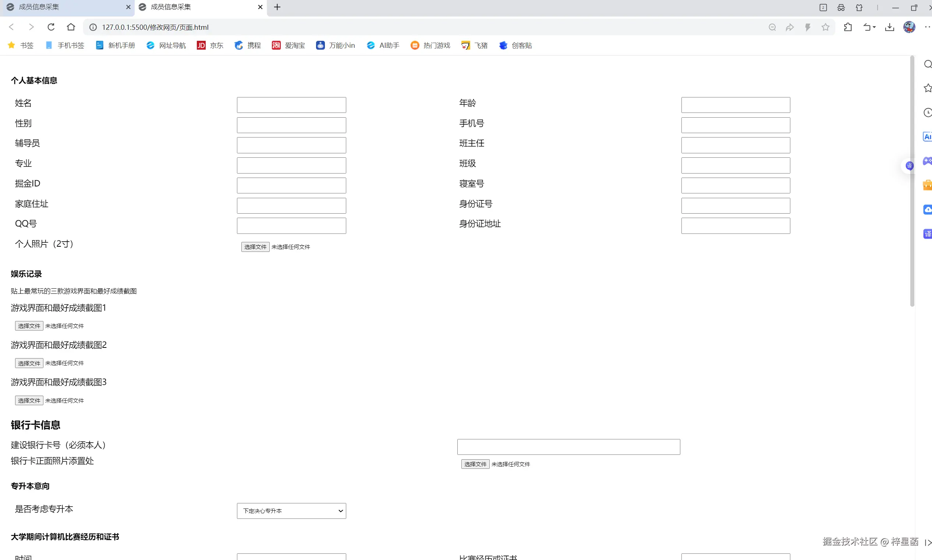Click the 译 translate icon in right sidebar
932x560 pixels.
click(928, 233)
